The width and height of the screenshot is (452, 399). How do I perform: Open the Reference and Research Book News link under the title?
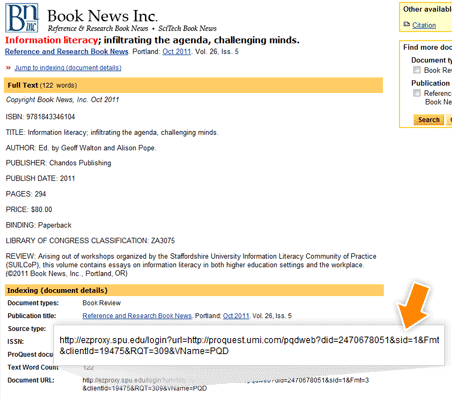pos(66,52)
